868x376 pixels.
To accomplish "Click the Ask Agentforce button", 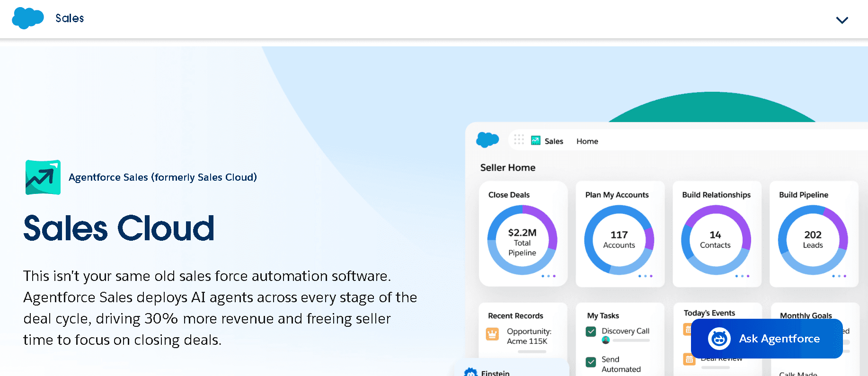I will pyautogui.click(x=767, y=339).
